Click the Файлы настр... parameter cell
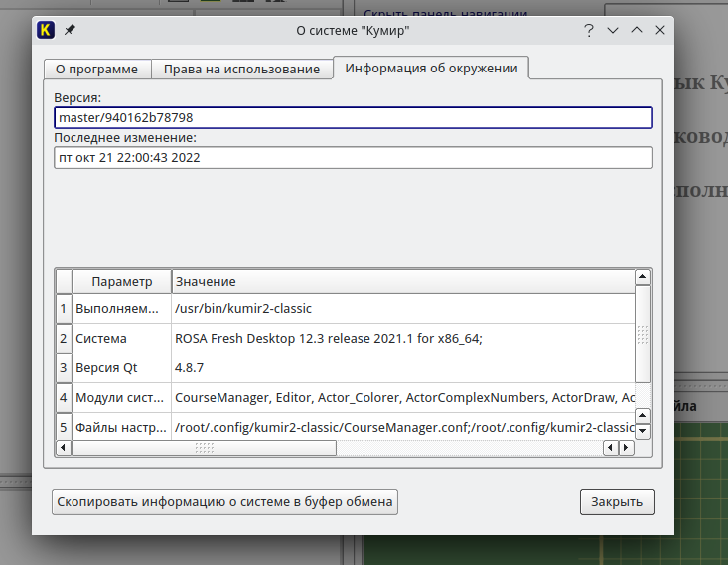 (x=121, y=427)
